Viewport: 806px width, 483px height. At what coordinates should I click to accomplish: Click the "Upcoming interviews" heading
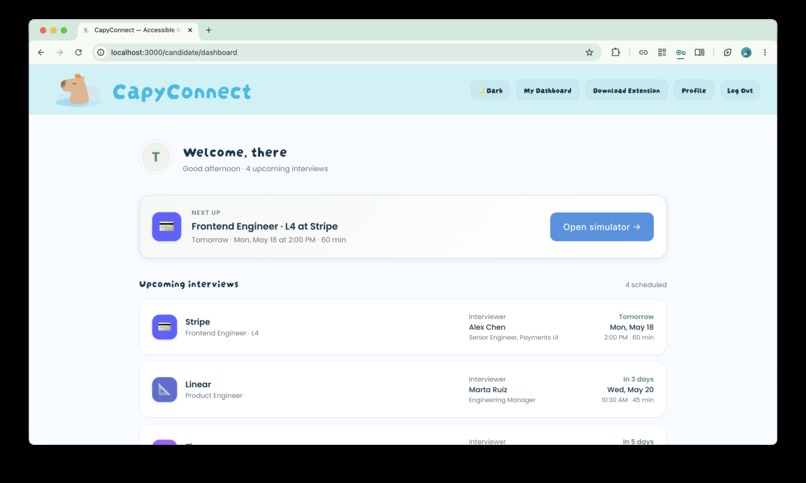pyautogui.click(x=189, y=284)
